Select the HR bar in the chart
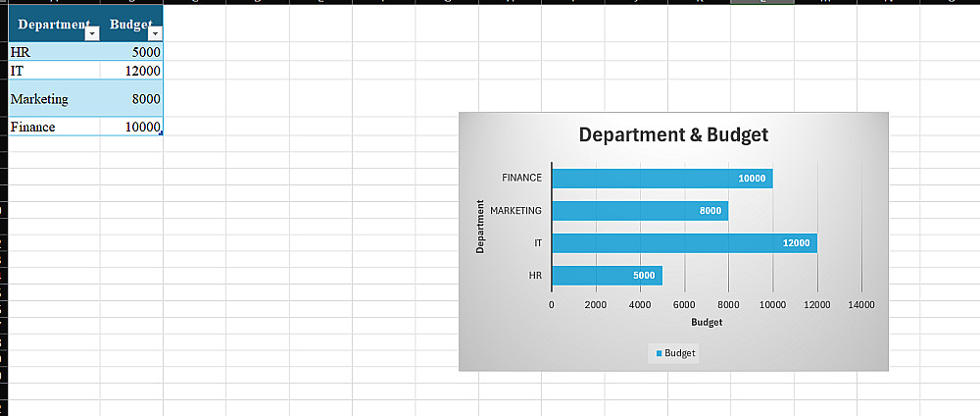The image size is (980, 416). click(x=607, y=276)
